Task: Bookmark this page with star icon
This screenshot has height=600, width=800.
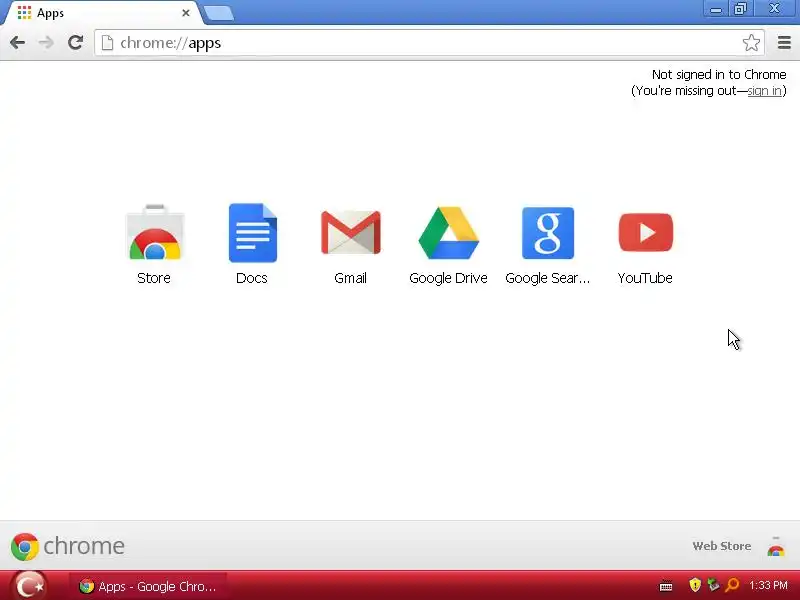Action: click(x=751, y=42)
